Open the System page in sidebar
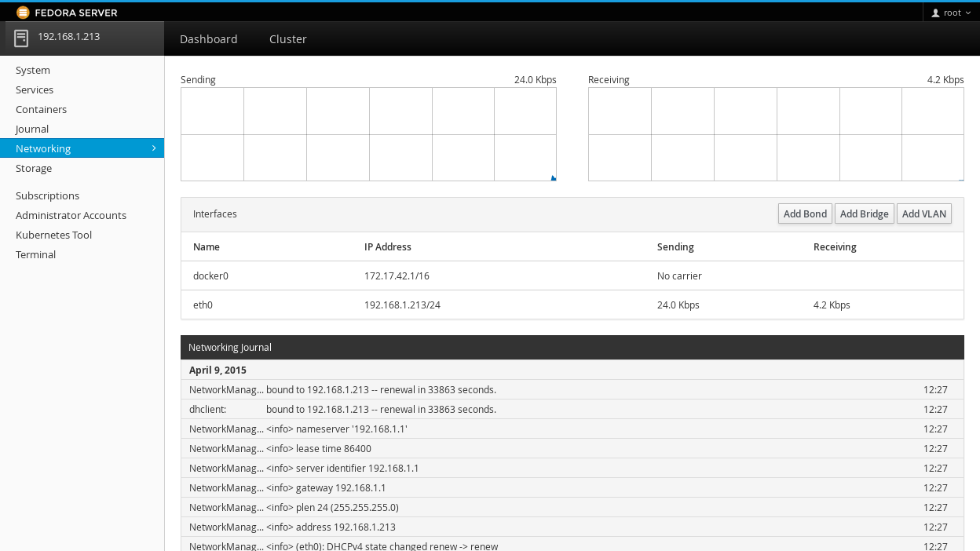The image size is (980, 551). (33, 70)
